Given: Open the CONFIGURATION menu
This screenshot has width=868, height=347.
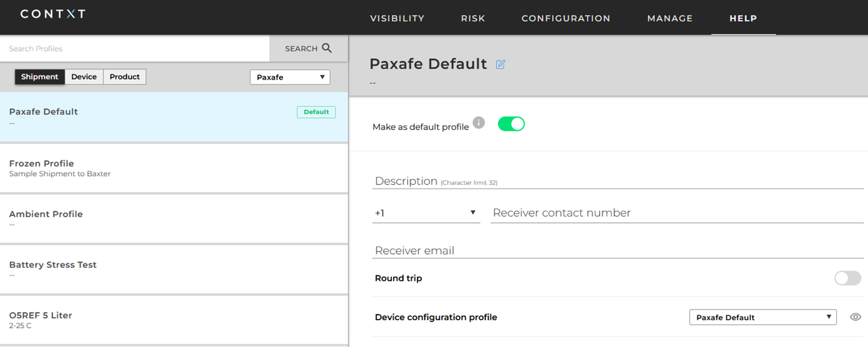Looking at the screenshot, I should coord(566,18).
